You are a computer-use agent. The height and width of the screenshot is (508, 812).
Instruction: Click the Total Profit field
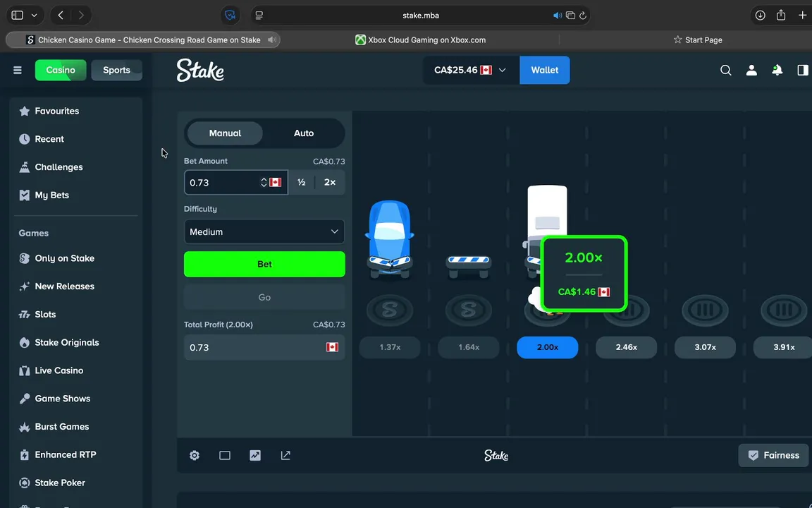(264, 347)
